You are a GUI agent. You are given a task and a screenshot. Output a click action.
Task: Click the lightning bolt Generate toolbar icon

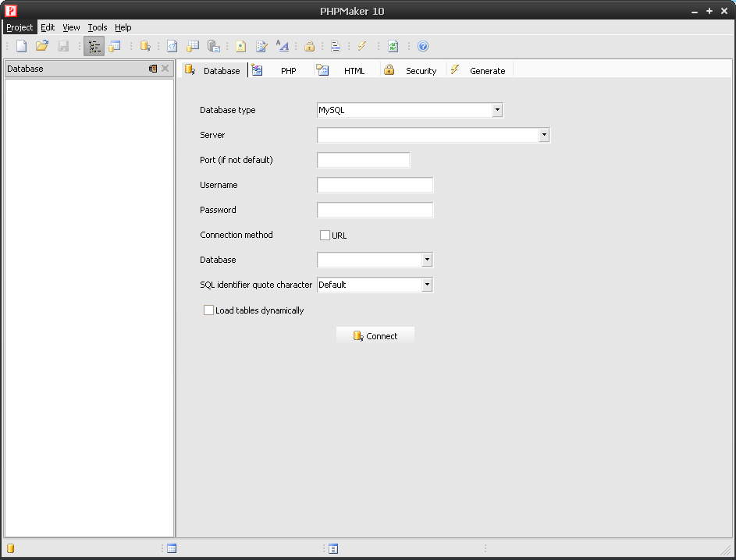click(362, 46)
